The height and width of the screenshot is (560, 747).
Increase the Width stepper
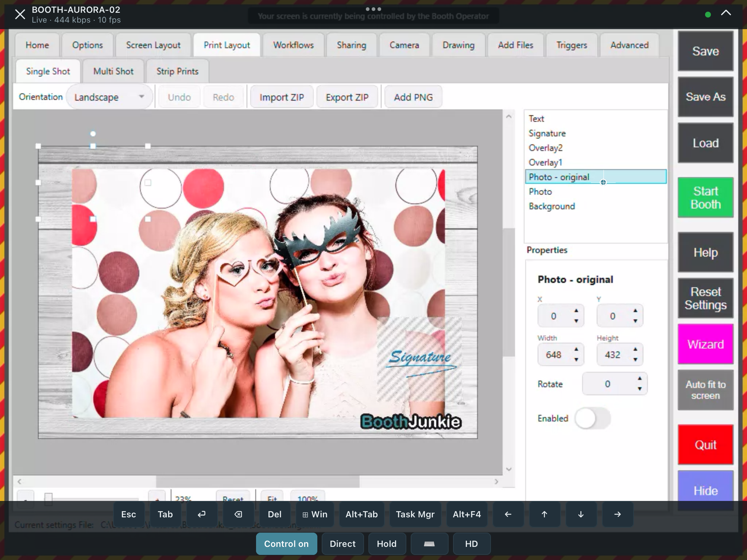coord(576,349)
